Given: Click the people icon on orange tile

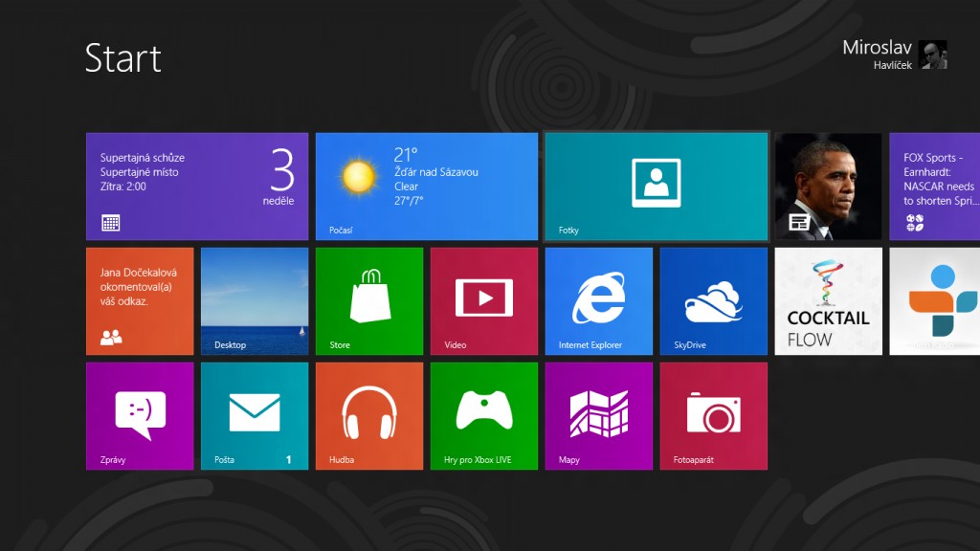Looking at the screenshot, I should click(x=111, y=338).
